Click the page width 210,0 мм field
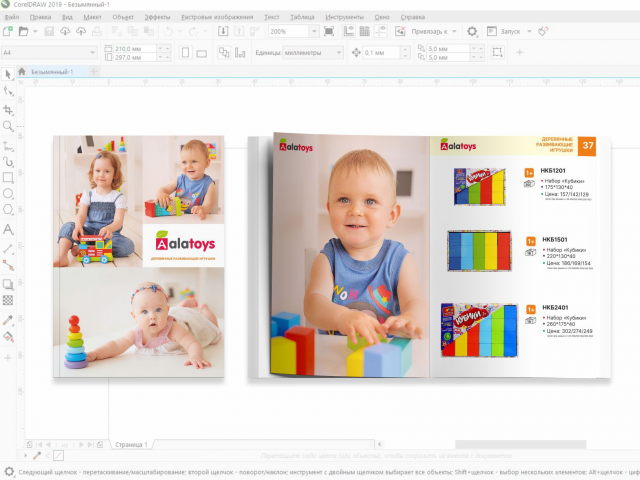 [x=134, y=48]
